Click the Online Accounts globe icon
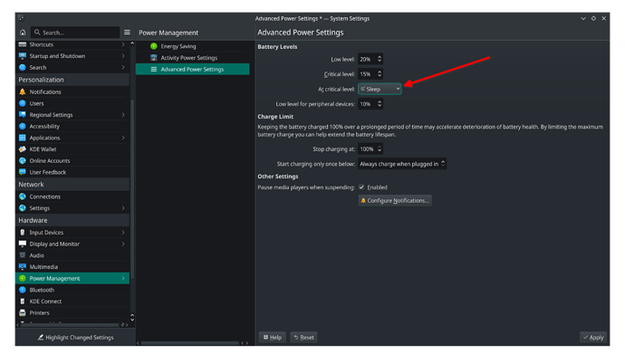The height and width of the screenshot is (364, 625). point(23,161)
